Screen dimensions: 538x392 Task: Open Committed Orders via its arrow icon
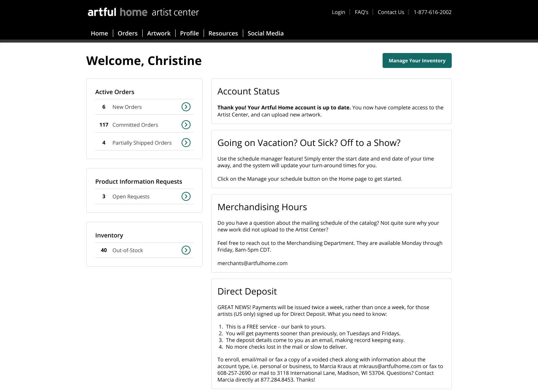pos(186,125)
